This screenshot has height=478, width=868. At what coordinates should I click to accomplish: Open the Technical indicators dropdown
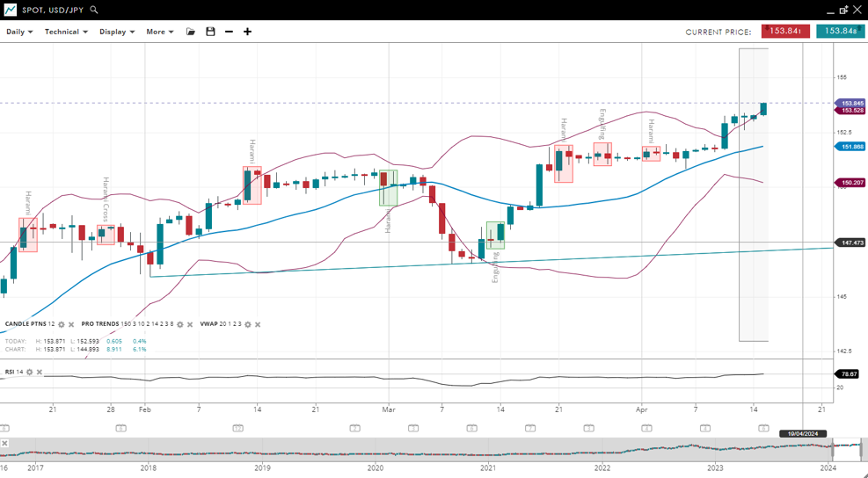pyautogui.click(x=66, y=32)
